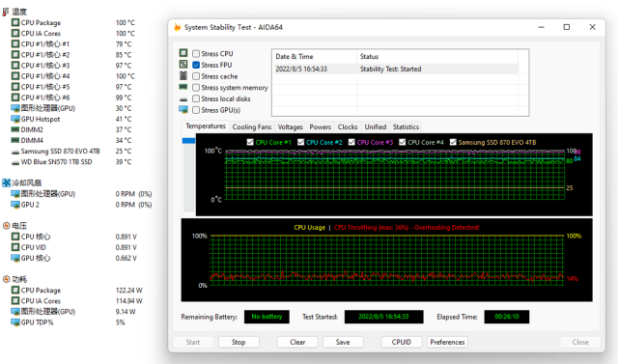
Task: Click the GPU 核心 voltage row icon
Action: coord(15,258)
